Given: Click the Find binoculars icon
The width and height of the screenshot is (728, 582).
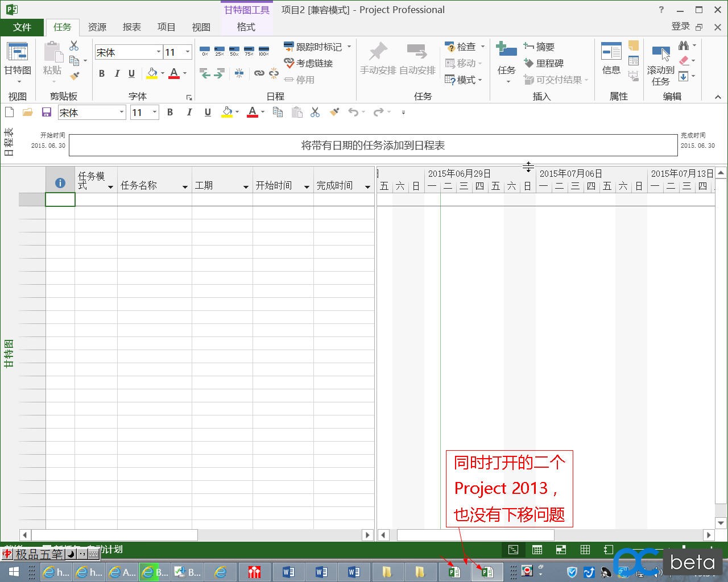Looking at the screenshot, I should tap(684, 45).
